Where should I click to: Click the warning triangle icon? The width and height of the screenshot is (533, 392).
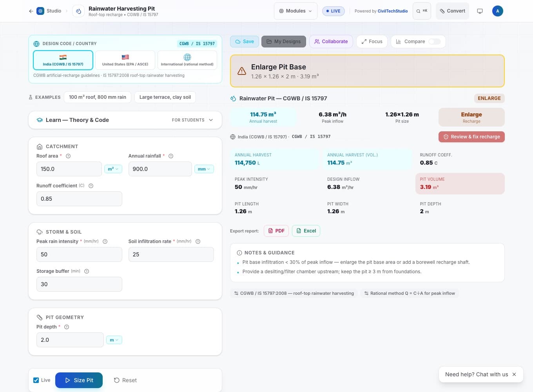tap(242, 71)
